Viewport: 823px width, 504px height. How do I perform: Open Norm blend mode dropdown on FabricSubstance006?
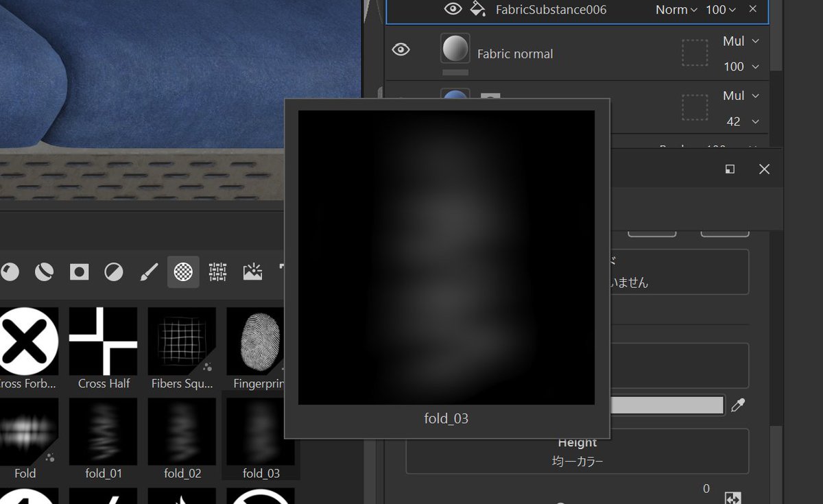(676, 10)
